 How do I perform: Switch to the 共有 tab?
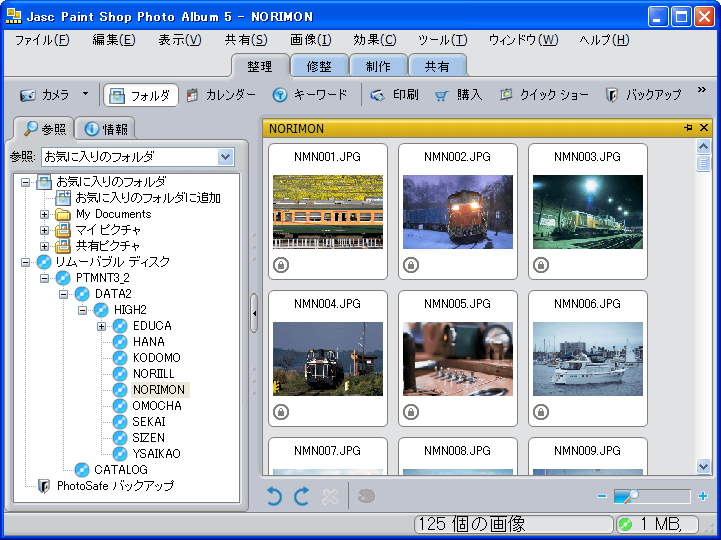pyautogui.click(x=437, y=66)
